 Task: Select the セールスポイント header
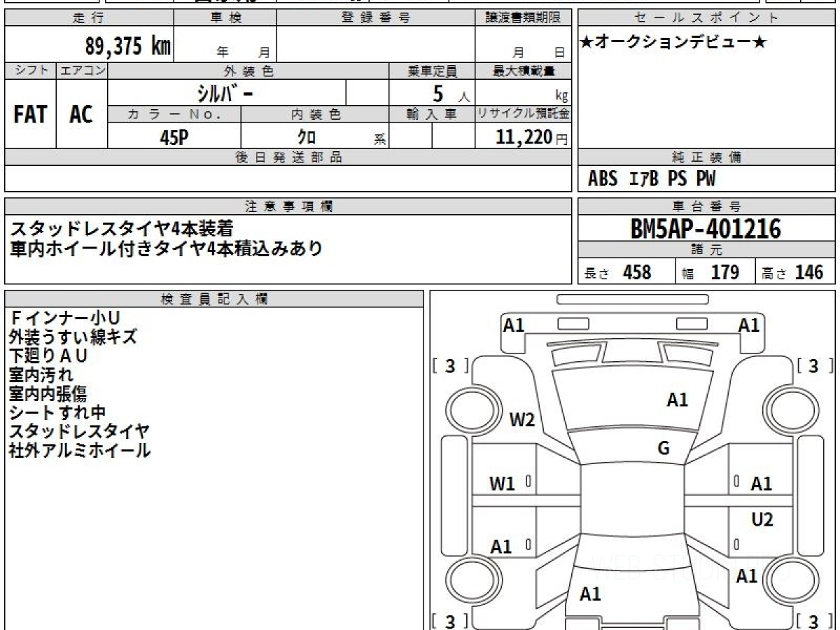[x=707, y=18]
